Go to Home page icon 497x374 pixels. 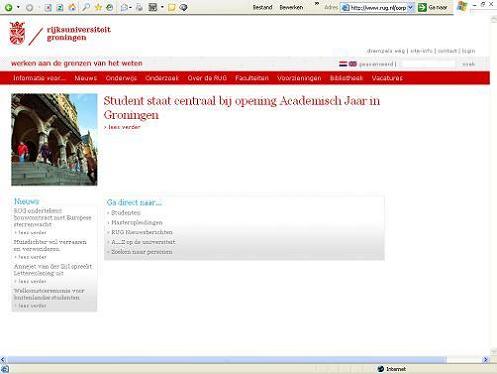pyautogui.click(x=72, y=7)
